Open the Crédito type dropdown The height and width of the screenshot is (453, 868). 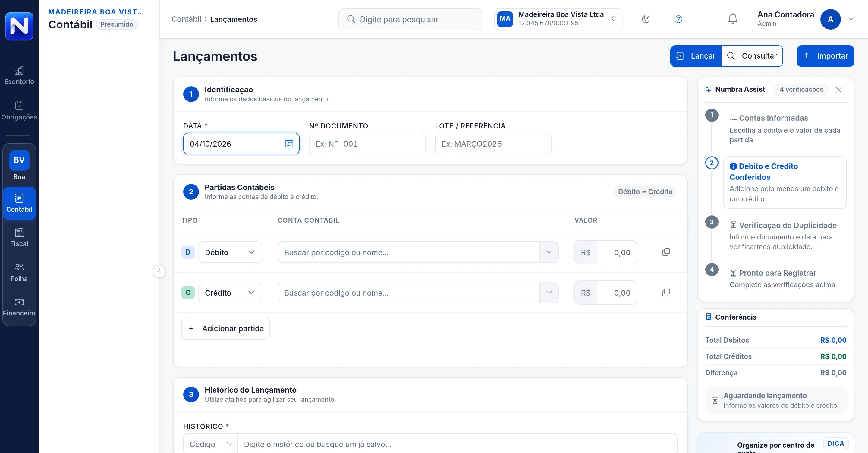click(x=230, y=293)
